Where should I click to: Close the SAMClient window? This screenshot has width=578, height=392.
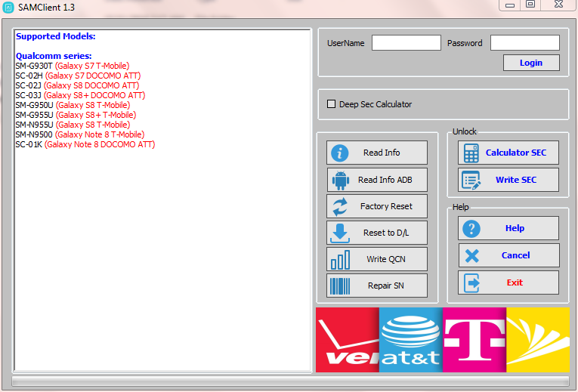click(x=558, y=5)
